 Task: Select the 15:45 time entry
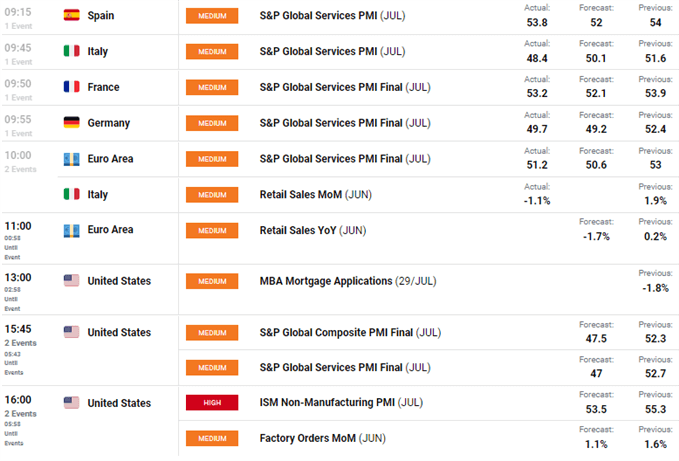(18, 329)
